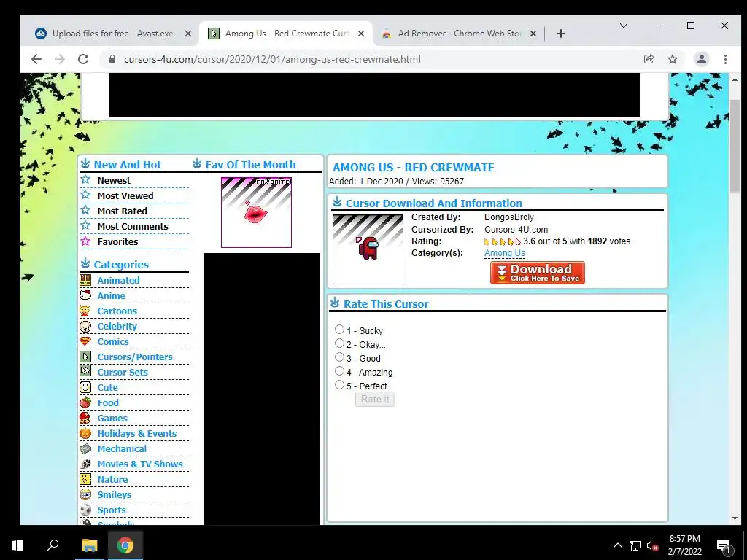Click the scrollbar down arrow
This screenshot has height=560, width=747.
[x=735, y=518]
